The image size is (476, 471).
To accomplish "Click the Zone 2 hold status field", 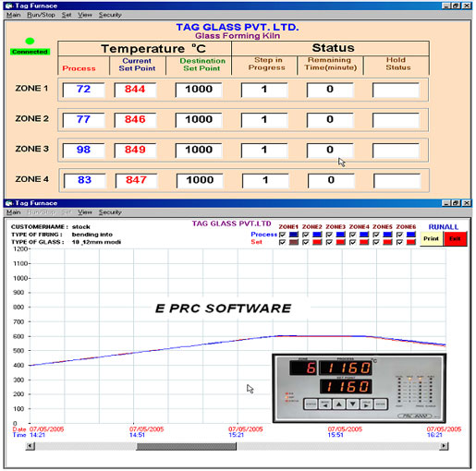I will [396, 120].
